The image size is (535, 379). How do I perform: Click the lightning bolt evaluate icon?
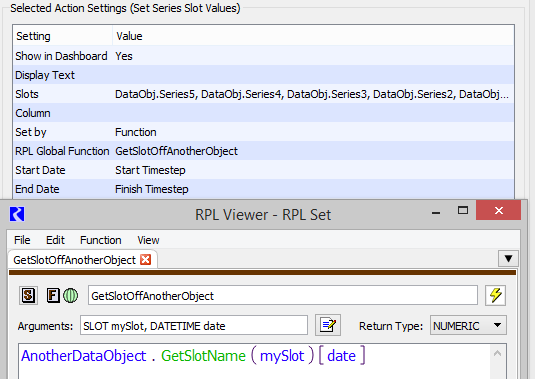tap(495, 295)
